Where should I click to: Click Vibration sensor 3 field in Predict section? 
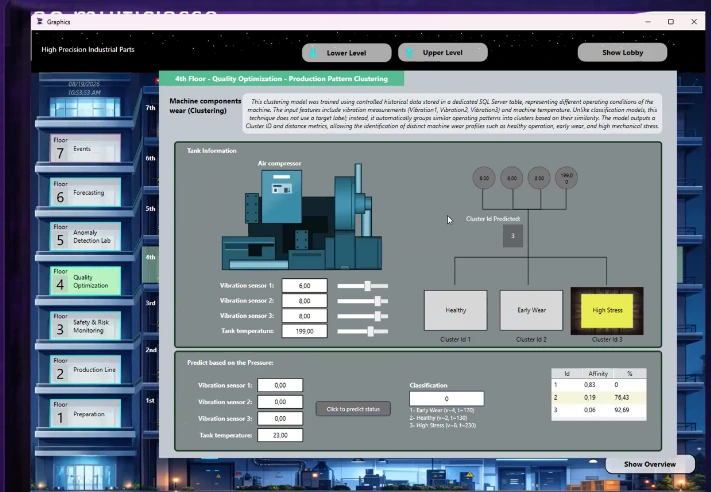pos(280,419)
